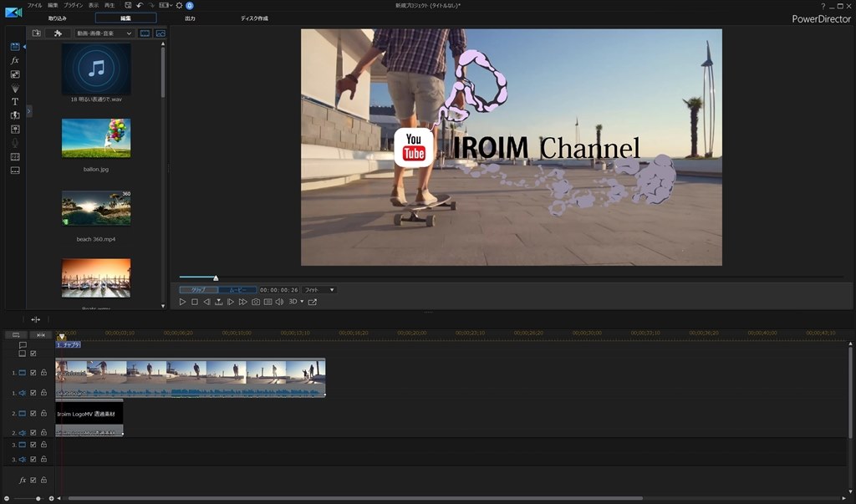This screenshot has width=856, height=504.
Task: Open the 再生 menu
Action: [x=110, y=6]
